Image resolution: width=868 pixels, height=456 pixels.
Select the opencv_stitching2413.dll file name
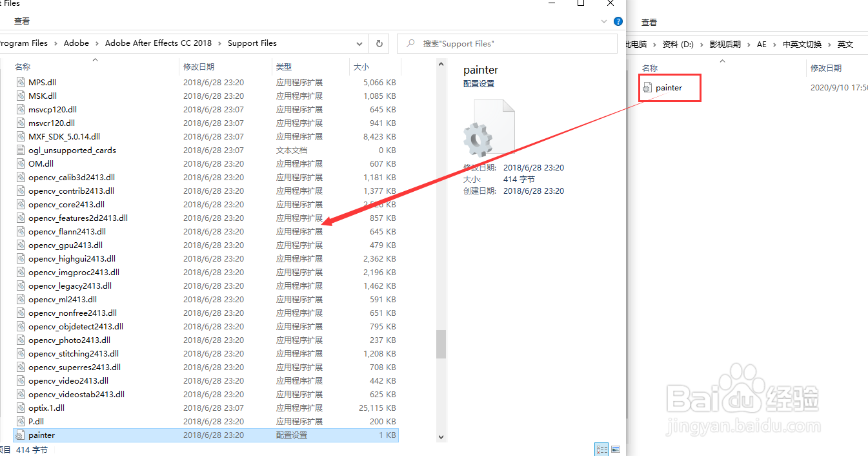pyautogui.click(x=74, y=354)
